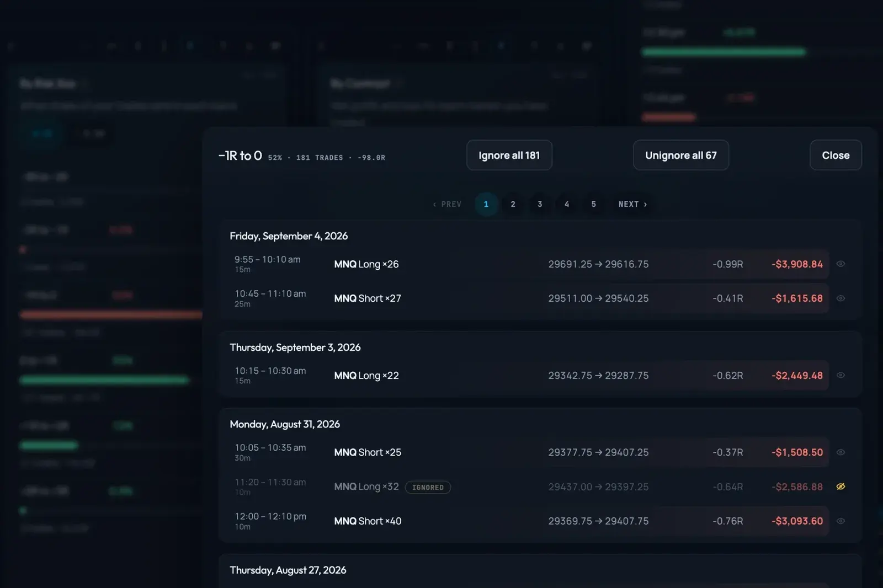
Task: Go to previous page with PREV
Action: point(447,204)
